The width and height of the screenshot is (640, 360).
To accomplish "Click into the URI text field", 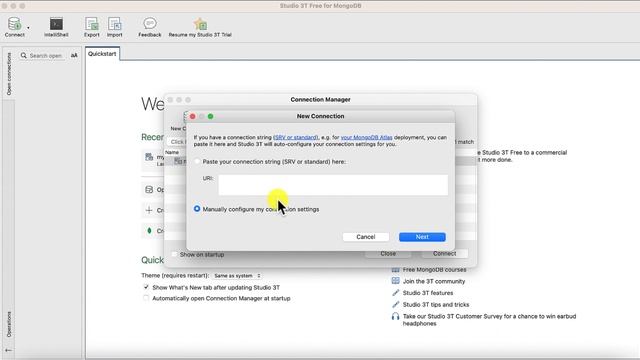I will [x=333, y=185].
